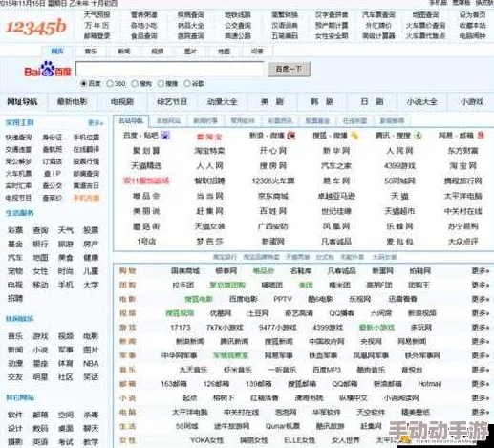Open the 大众点评 link
Image resolution: width=494 pixels, height=448 pixels.
click(x=463, y=242)
